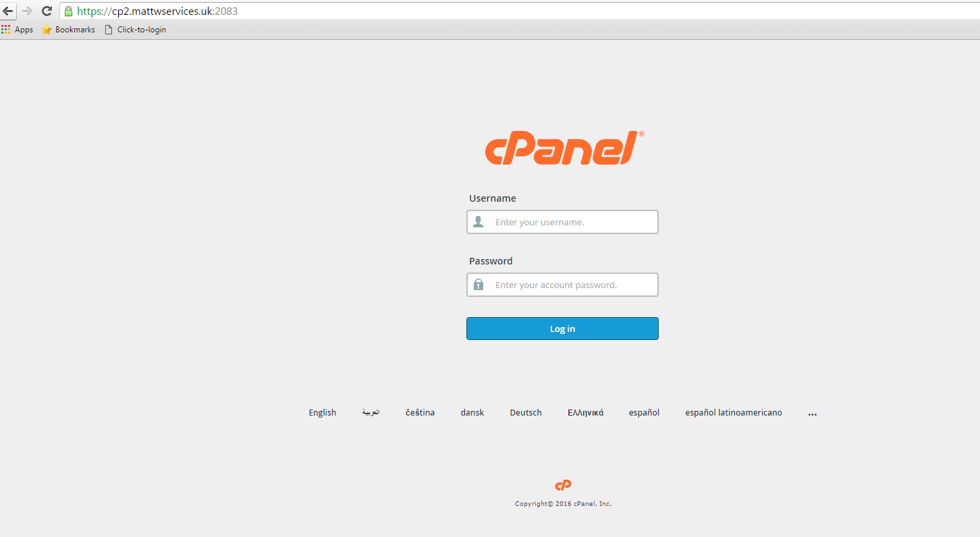The image size is (980, 537).
Task: Click the blue Log in button
Action: pos(562,329)
